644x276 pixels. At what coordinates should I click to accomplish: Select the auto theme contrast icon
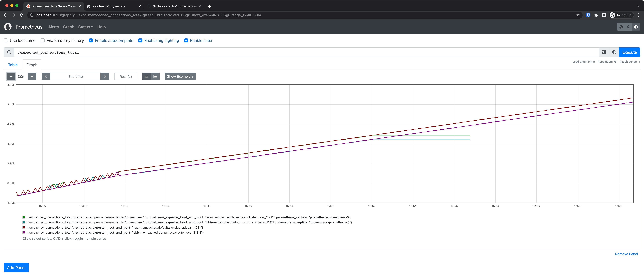636,27
